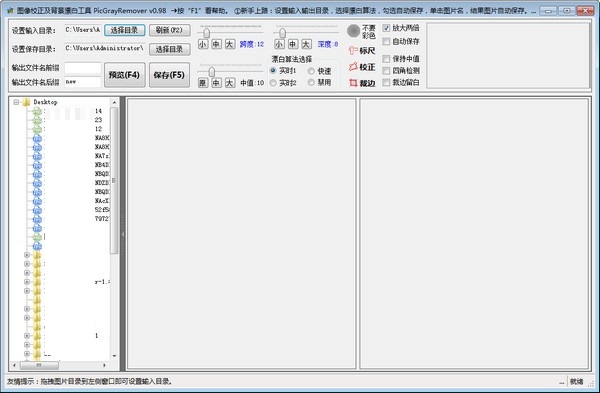
Task: Enable the 保持中值 checkbox
Action: 386,59
